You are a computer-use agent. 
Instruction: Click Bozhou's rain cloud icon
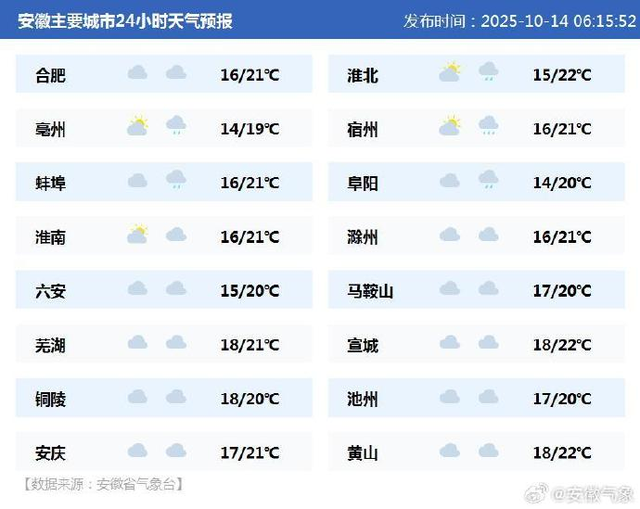coord(176,126)
